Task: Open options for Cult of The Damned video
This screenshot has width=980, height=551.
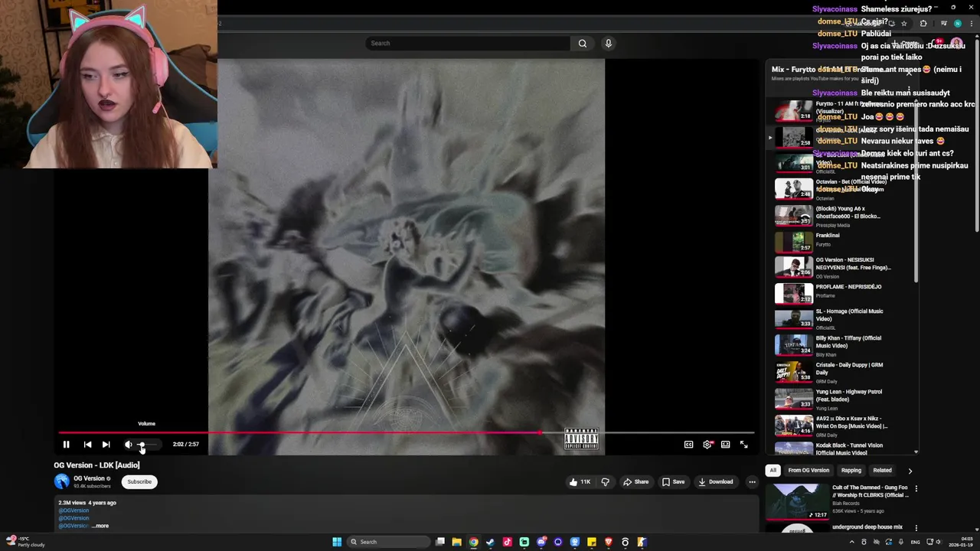Action: point(916,488)
